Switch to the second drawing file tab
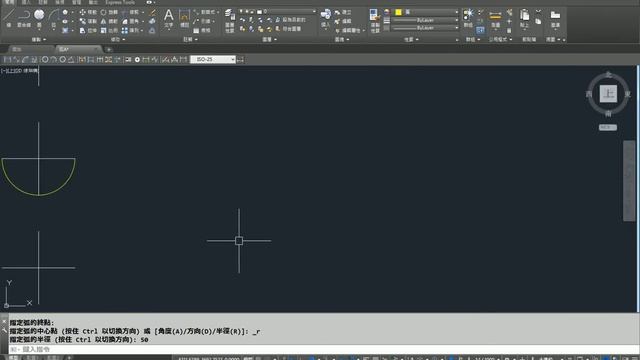This screenshot has height=360, width=640. [78, 49]
